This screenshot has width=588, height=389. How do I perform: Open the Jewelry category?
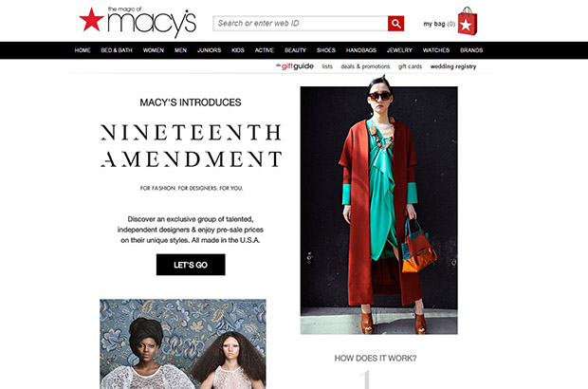coord(399,50)
